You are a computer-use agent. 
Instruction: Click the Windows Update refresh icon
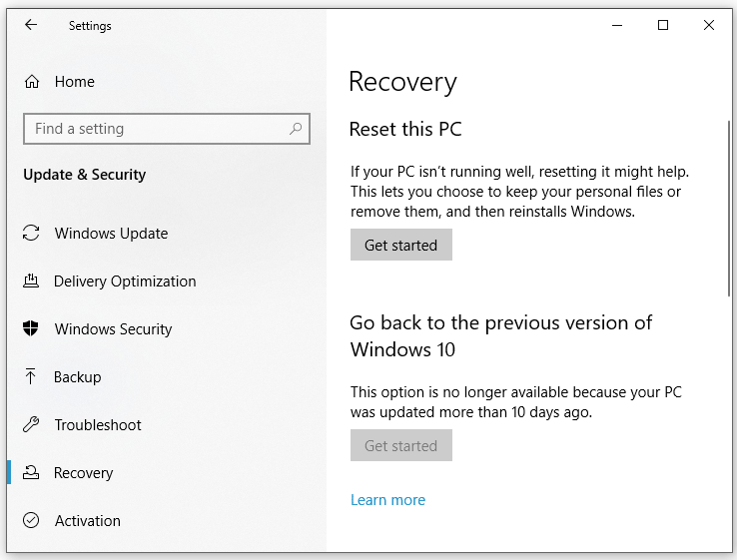coord(31,233)
